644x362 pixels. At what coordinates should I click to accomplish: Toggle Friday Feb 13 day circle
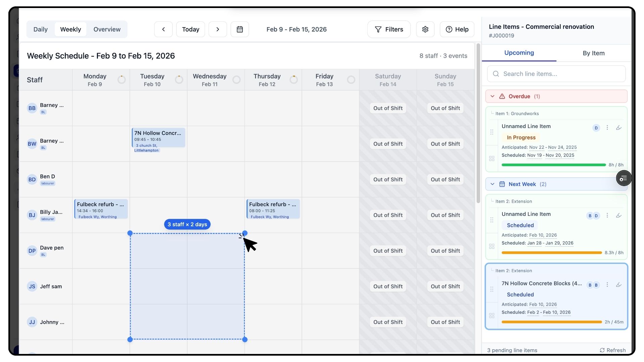(x=351, y=80)
